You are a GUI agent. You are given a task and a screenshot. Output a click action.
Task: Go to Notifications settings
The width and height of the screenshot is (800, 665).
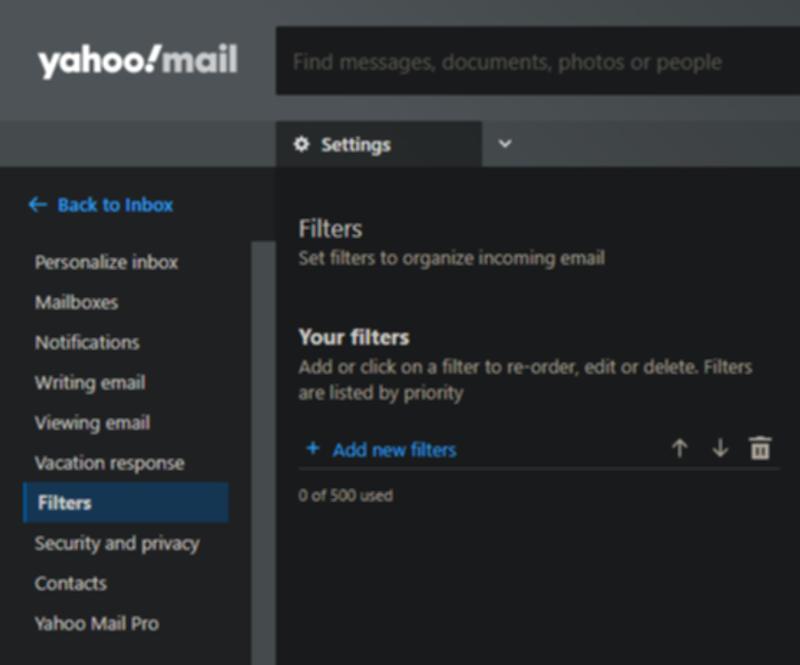click(x=87, y=342)
